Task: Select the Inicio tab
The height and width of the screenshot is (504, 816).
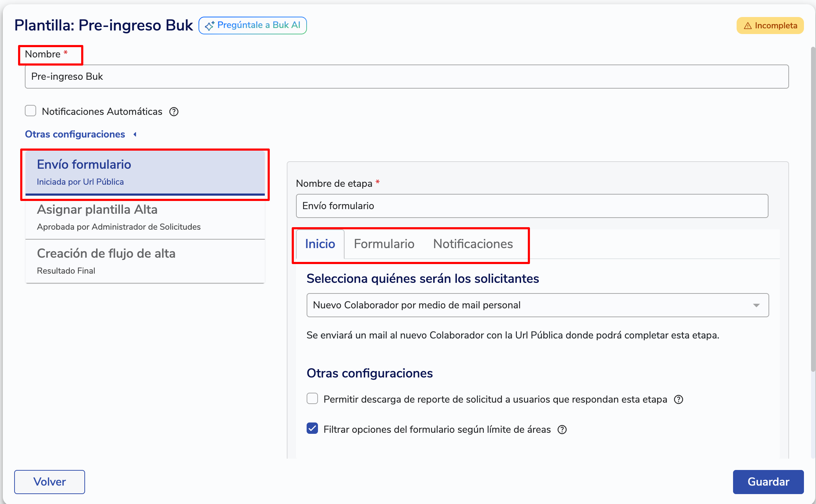Action: (320, 244)
